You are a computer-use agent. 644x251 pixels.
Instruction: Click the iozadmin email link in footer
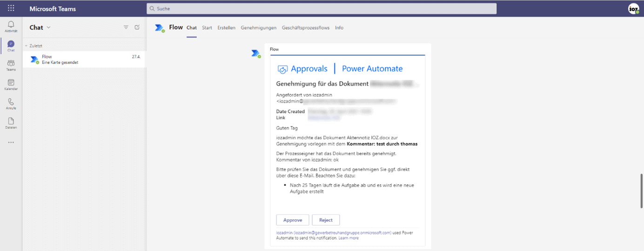[334, 232]
